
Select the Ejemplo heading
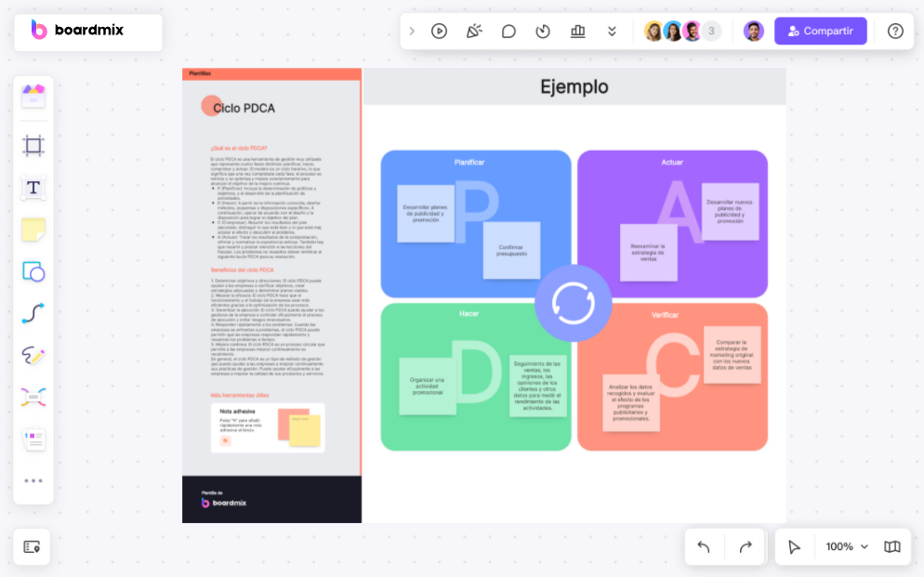coord(574,87)
